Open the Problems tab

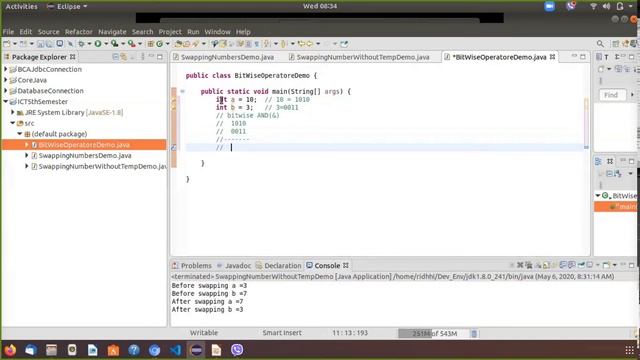click(192, 265)
